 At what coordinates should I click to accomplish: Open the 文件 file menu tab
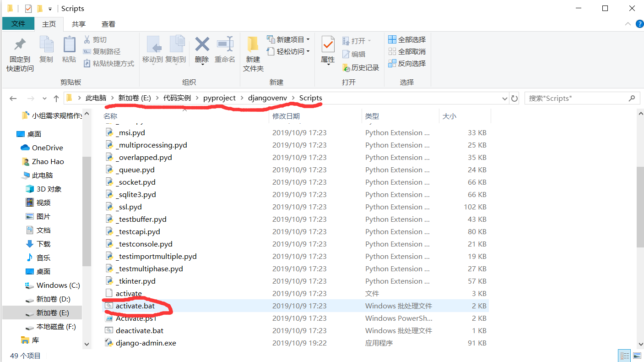(x=18, y=24)
